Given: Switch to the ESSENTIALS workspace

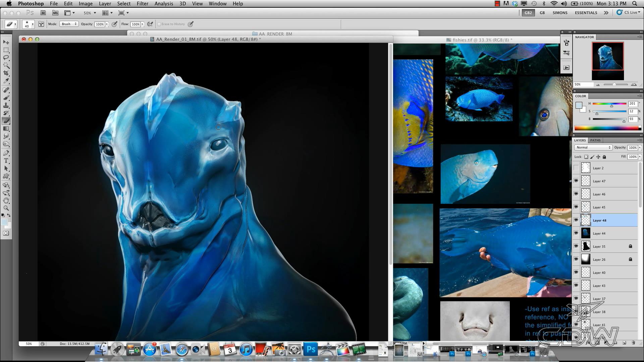Looking at the screenshot, I should [x=586, y=13].
